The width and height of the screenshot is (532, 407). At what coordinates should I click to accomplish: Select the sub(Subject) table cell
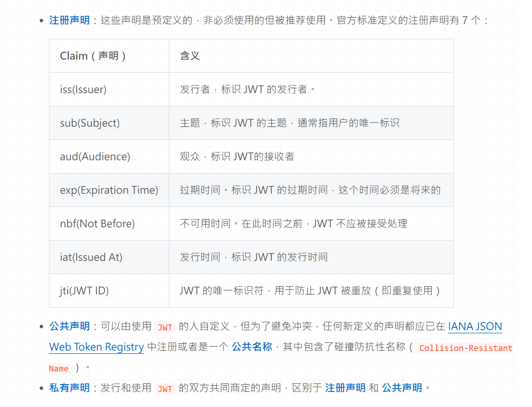[x=90, y=123]
